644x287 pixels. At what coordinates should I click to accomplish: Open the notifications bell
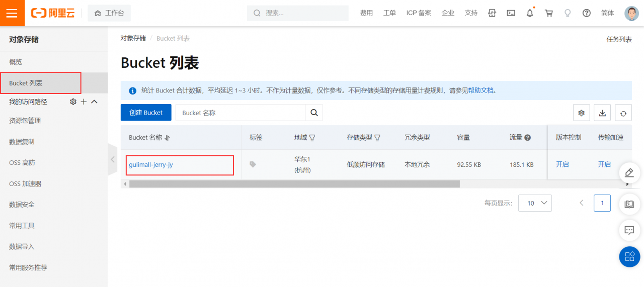pos(530,13)
